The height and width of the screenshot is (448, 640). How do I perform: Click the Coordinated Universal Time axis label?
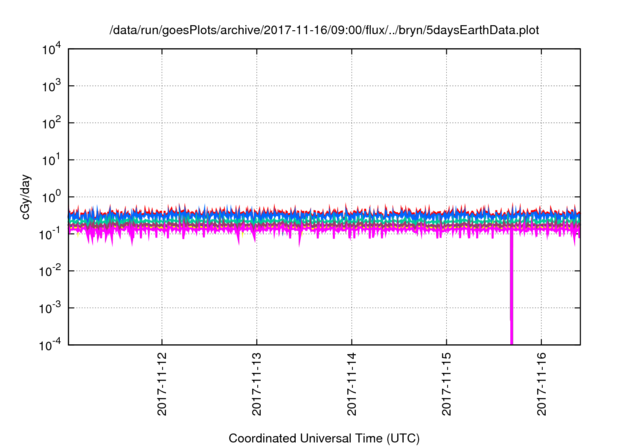click(324, 438)
